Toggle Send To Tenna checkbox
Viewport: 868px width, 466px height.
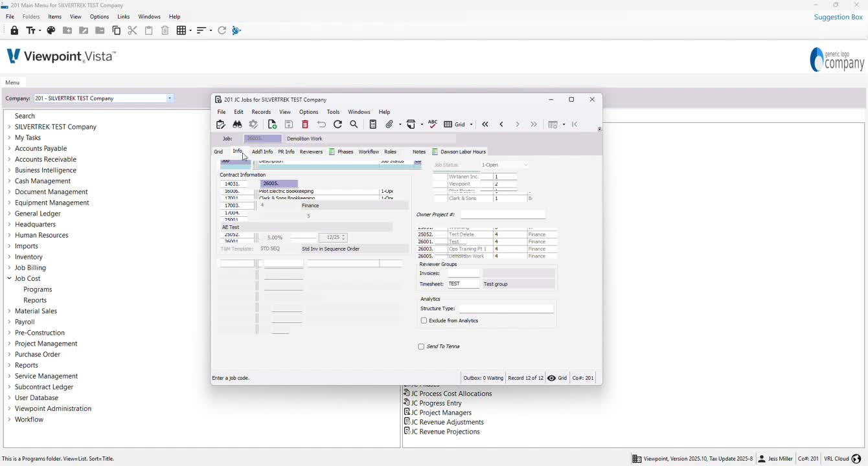pos(421,347)
